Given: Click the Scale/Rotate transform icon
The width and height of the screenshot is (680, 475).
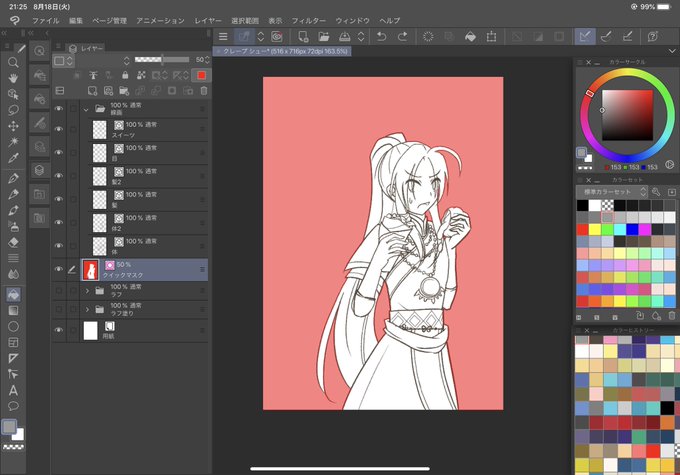Looking at the screenshot, I should tap(491, 37).
